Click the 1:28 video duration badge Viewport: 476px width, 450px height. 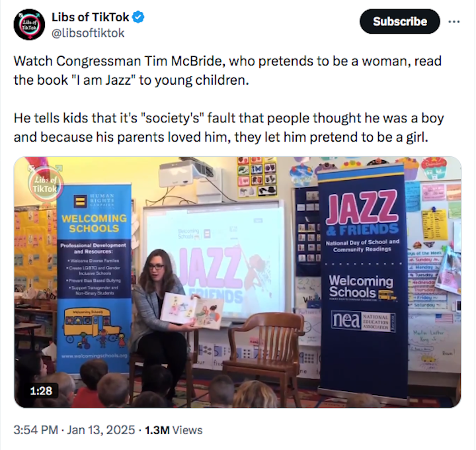[x=41, y=390]
